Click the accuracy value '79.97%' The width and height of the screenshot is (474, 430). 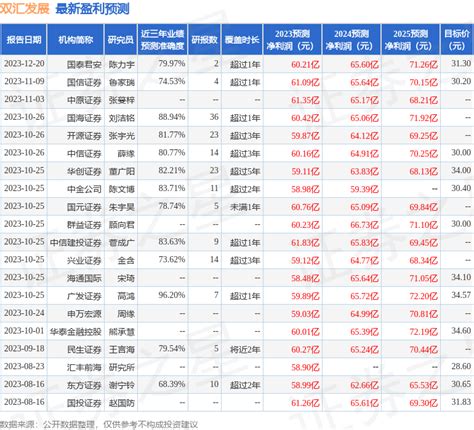click(172, 63)
